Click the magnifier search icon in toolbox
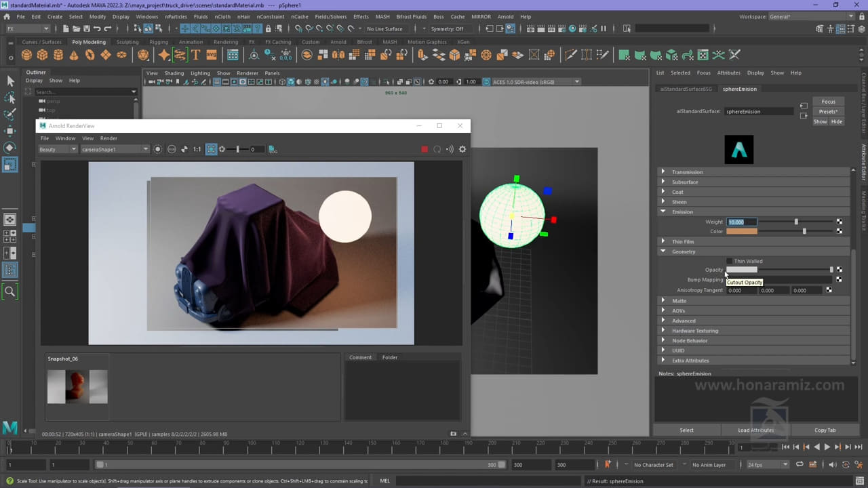Viewport: 868px width, 488px height. pyautogui.click(x=10, y=291)
